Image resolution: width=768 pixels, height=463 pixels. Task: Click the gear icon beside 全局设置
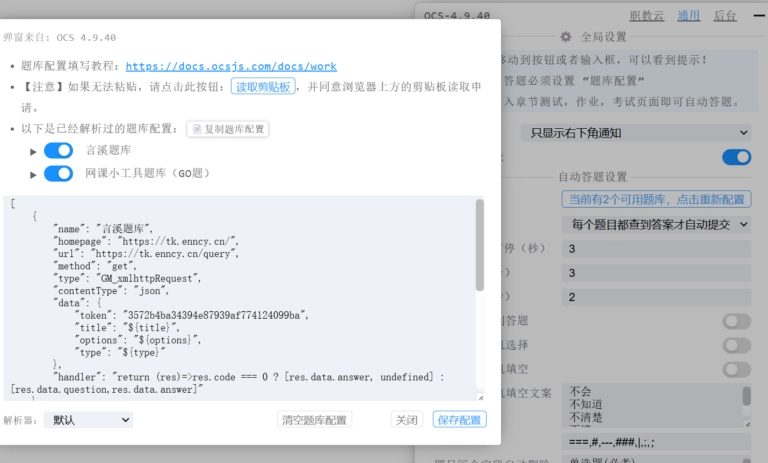566,36
